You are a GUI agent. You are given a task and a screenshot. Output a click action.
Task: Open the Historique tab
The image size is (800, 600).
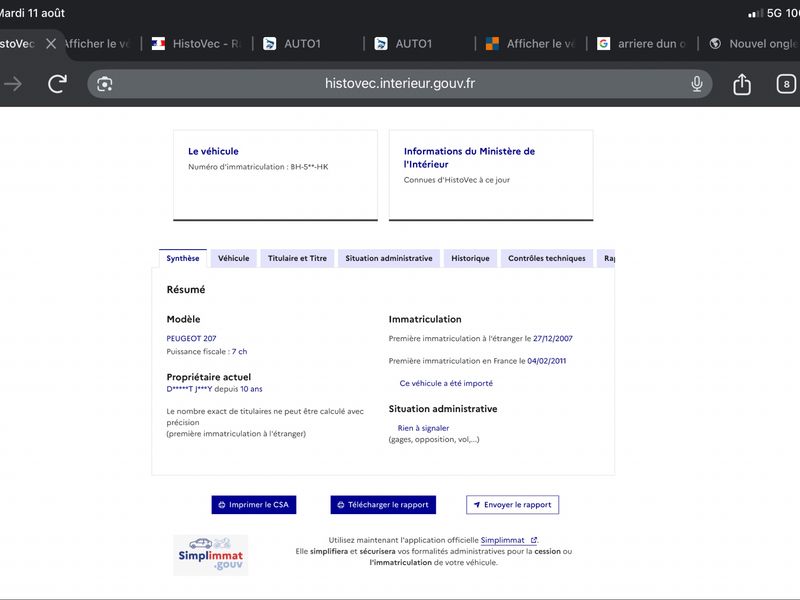tap(470, 258)
